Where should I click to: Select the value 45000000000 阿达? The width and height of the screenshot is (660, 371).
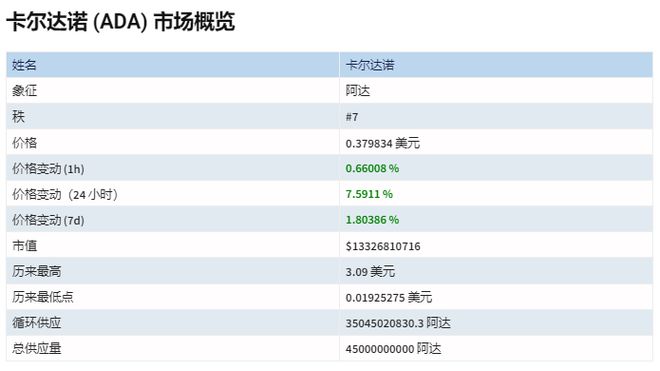pos(394,349)
